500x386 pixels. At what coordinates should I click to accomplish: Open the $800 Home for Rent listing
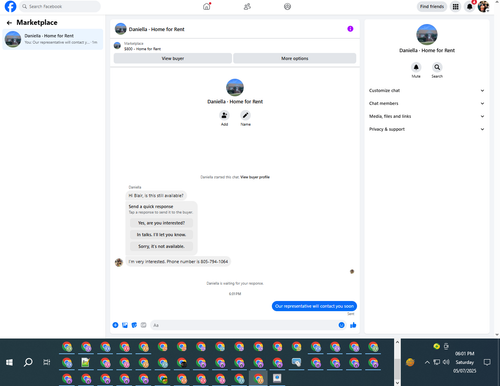click(142, 49)
